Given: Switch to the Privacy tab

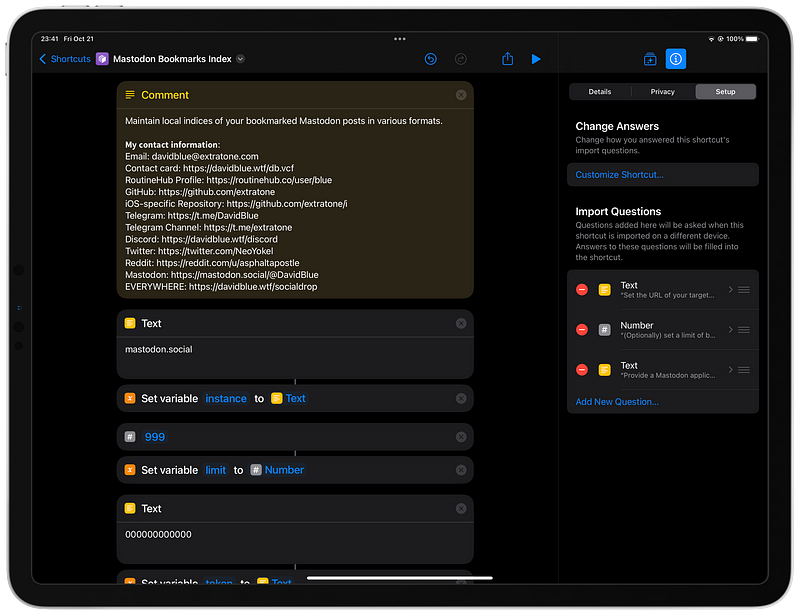Looking at the screenshot, I should [x=662, y=91].
